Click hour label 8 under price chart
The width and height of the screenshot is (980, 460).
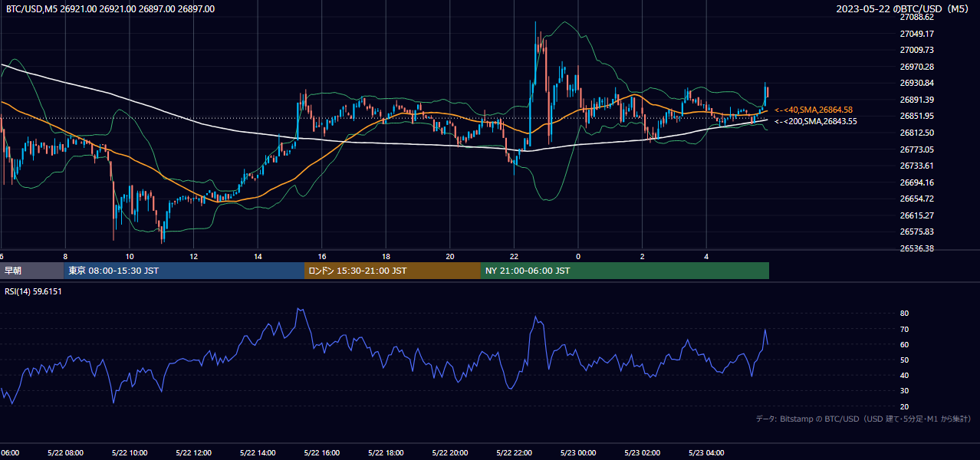tap(65, 256)
